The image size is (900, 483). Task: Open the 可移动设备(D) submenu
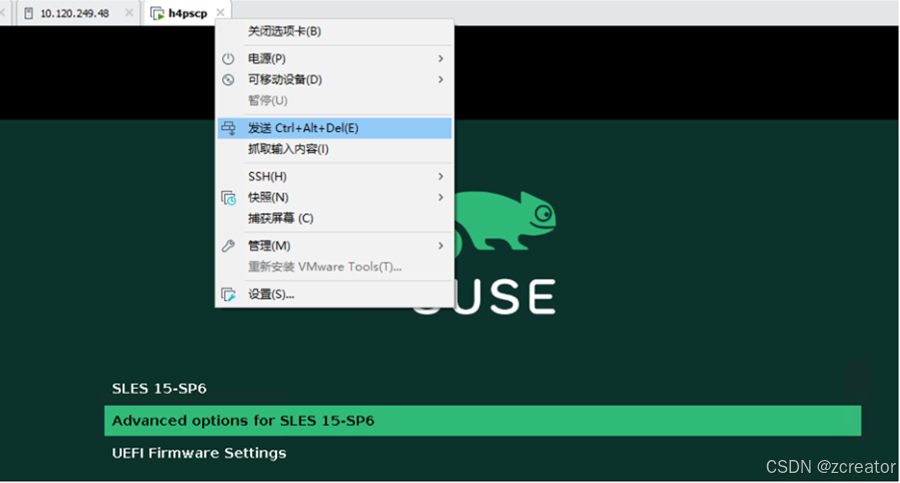(335, 80)
